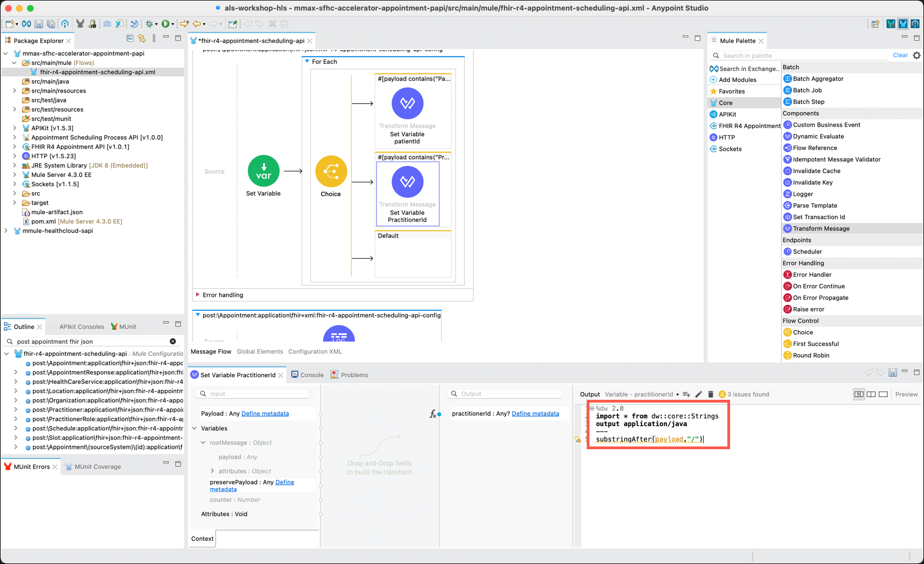Click the Save All toolbar icon
The width and height of the screenshot is (924, 564).
point(51,24)
